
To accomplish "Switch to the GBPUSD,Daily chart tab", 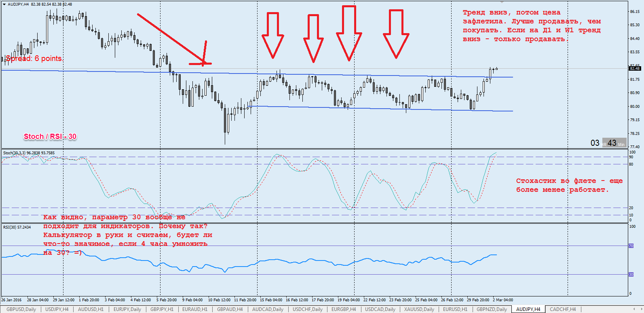I will (x=21, y=309).
